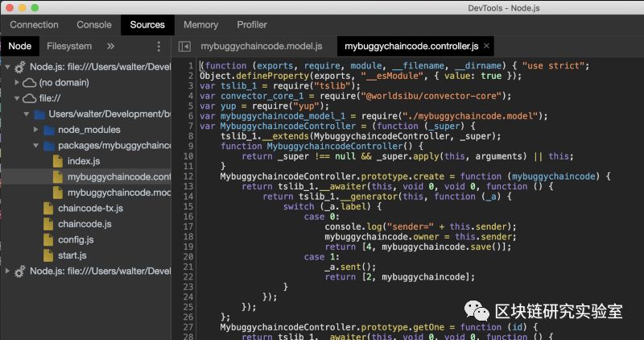Image resolution: width=644 pixels, height=340 pixels.
Task: Click line number 12 in the gutter
Action: tap(188, 176)
